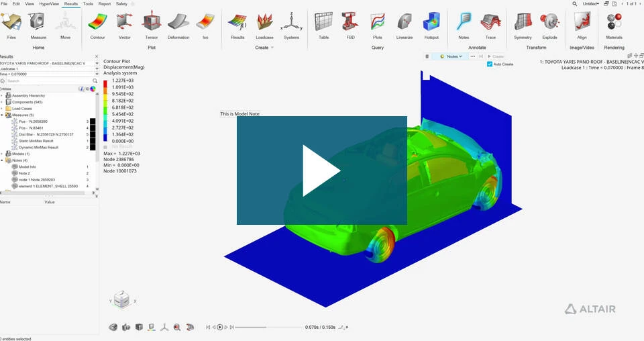Select the Symmetry transform tool
The width and height of the screenshot is (644, 341).
[x=523, y=26]
